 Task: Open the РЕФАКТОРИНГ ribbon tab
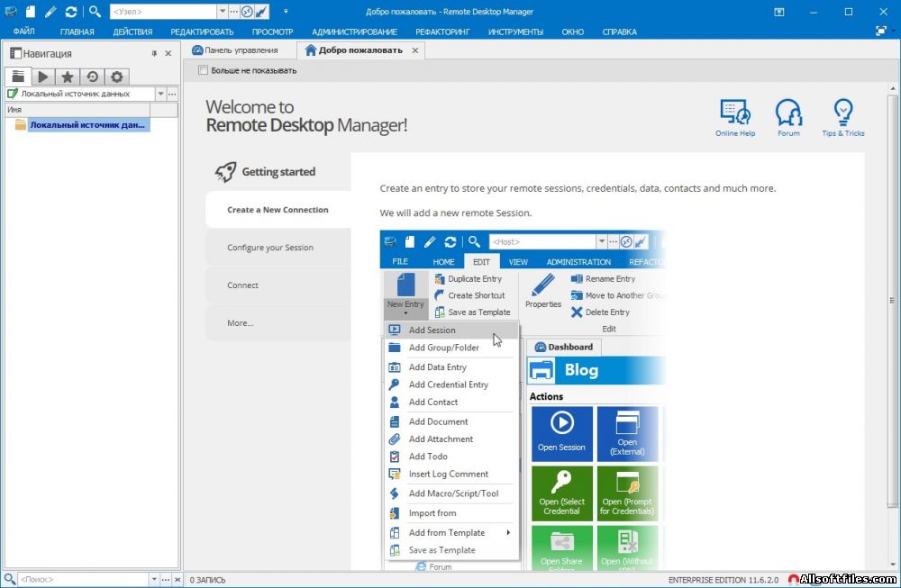tap(442, 32)
